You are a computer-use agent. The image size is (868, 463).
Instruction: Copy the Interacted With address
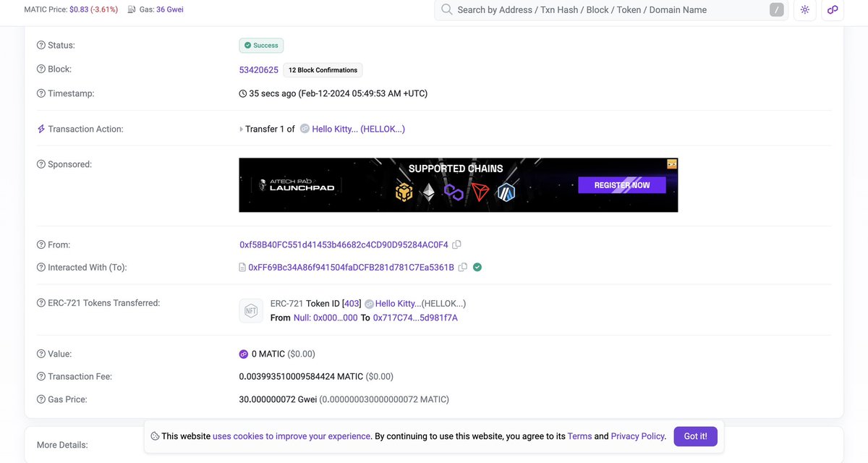(x=463, y=267)
